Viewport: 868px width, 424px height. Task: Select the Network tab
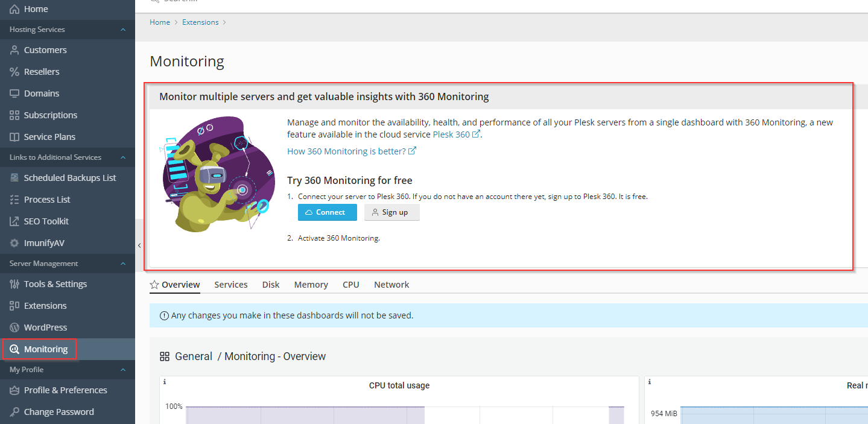tap(391, 285)
